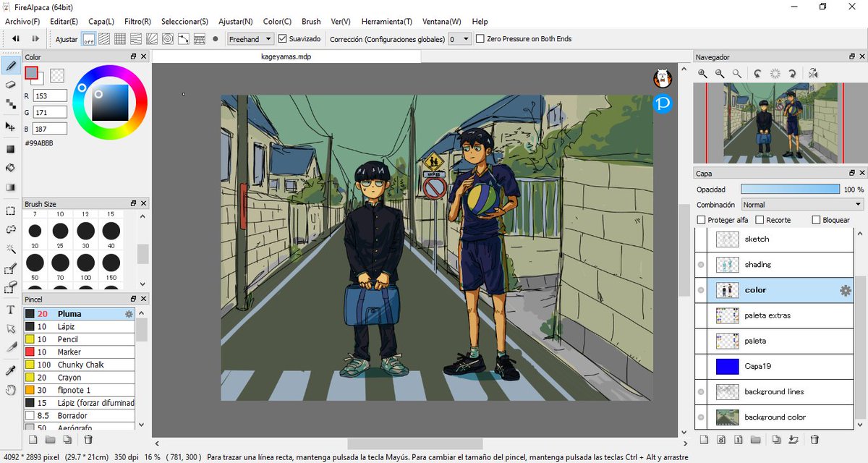Enable the parallel lines snap

pos(104,39)
